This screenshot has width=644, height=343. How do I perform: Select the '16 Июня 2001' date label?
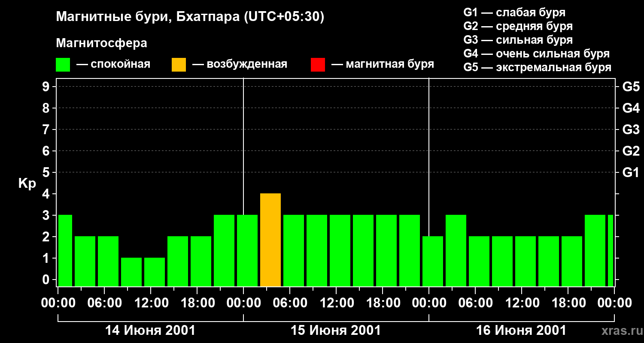pos(521,331)
